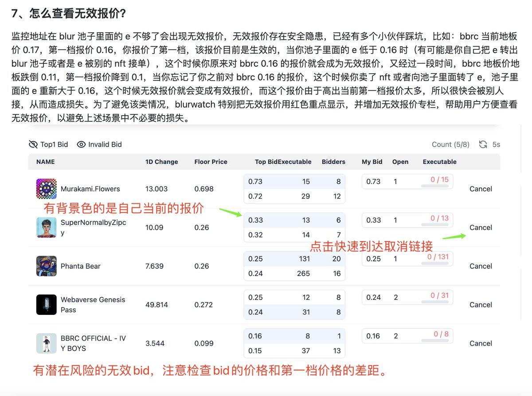The image size is (532, 396).
Task: Click the 0 / 131 executable count for Phanta Bear
Action: 438,257
